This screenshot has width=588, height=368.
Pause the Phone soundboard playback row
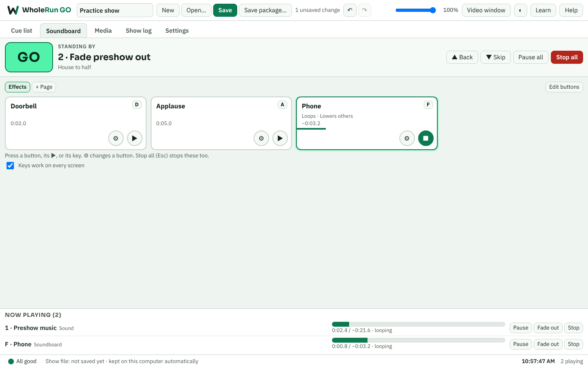coord(521,344)
